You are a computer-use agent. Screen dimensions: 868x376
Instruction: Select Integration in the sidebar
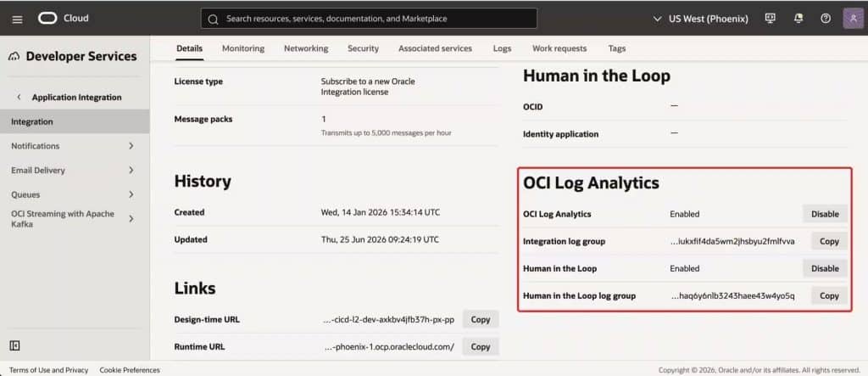pyautogui.click(x=75, y=121)
